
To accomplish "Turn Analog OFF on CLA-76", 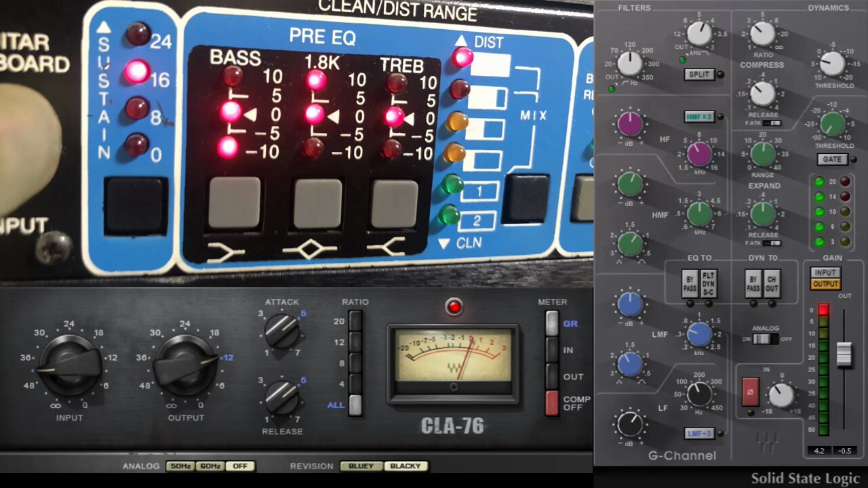I will coord(241,466).
